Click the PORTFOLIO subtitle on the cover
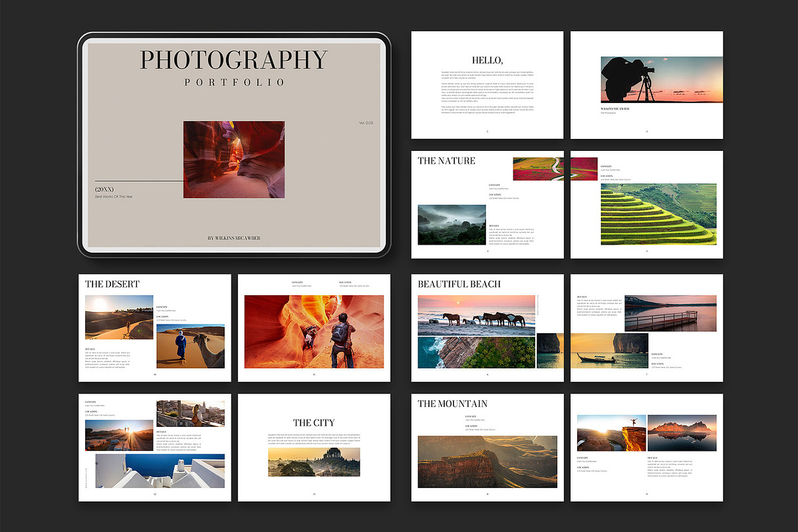This screenshot has height=532, width=798. pos(233,82)
